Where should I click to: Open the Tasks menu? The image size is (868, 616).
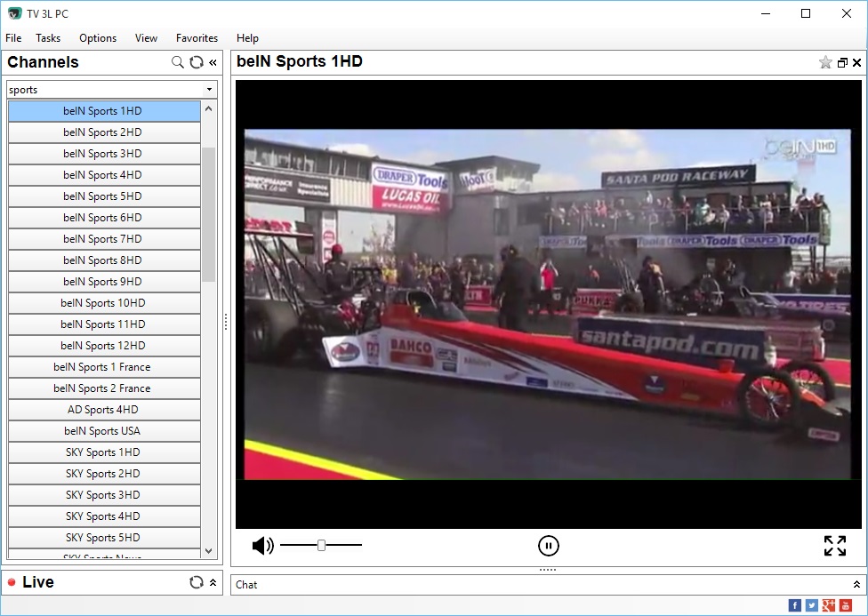tap(48, 38)
